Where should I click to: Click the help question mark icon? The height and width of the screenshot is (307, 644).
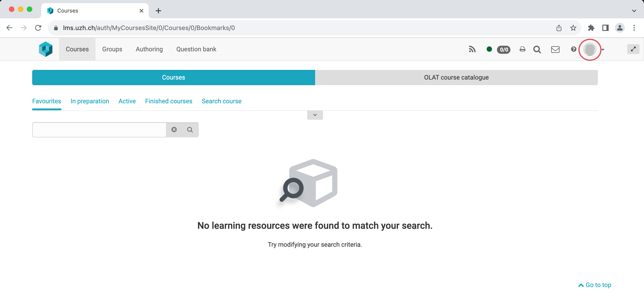(x=574, y=49)
